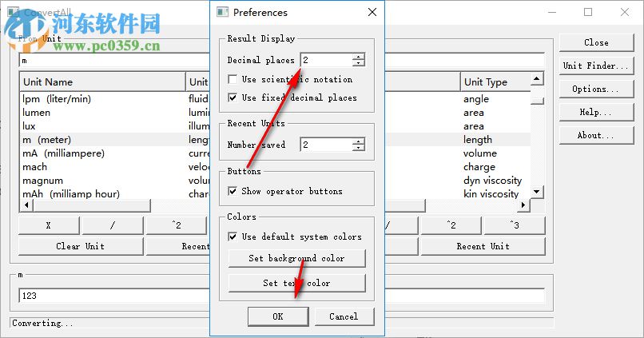
Task: Increase Number saved recent units
Action: click(359, 141)
